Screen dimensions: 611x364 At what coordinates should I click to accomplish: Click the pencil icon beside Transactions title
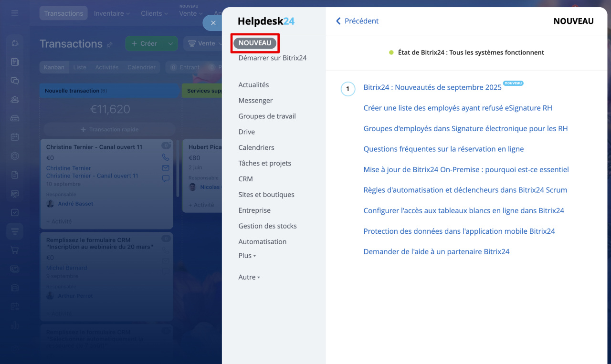[110, 44]
